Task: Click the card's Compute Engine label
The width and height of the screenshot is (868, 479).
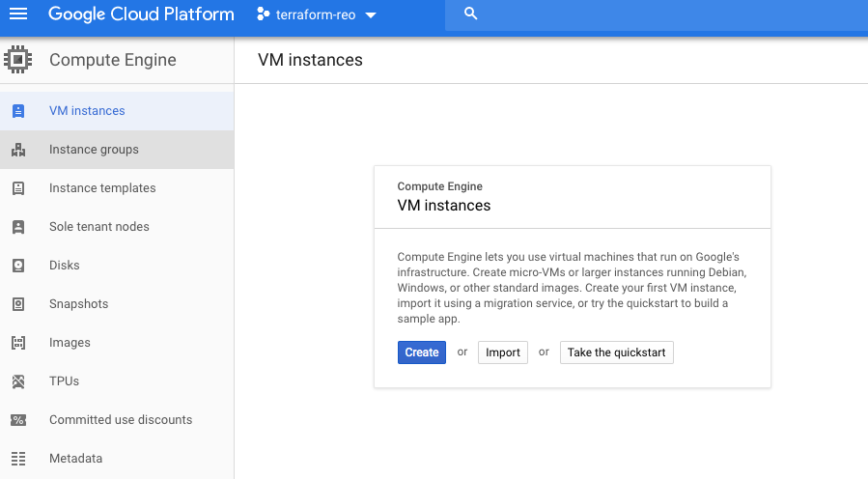Action: pyautogui.click(x=440, y=186)
